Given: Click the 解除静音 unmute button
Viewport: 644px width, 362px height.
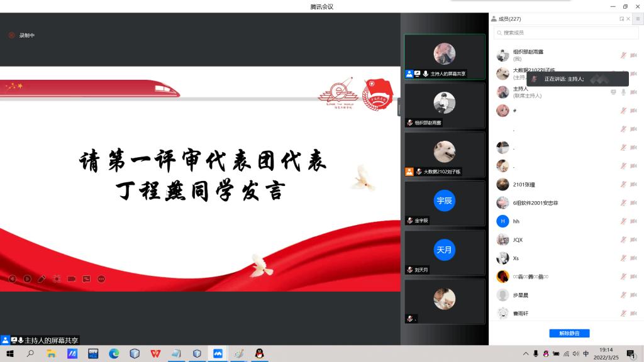Looking at the screenshot, I should pos(569,333).
